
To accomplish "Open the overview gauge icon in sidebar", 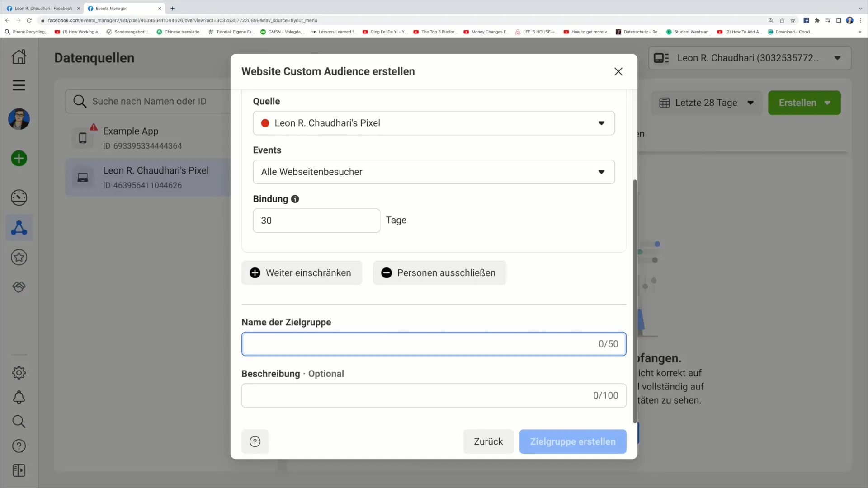I will click(19, 197).
